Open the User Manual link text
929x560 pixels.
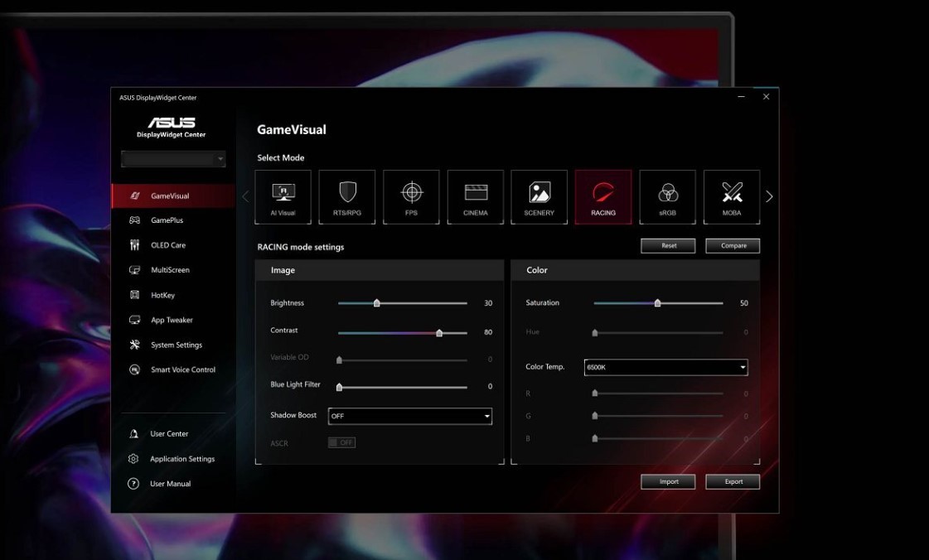171,484
